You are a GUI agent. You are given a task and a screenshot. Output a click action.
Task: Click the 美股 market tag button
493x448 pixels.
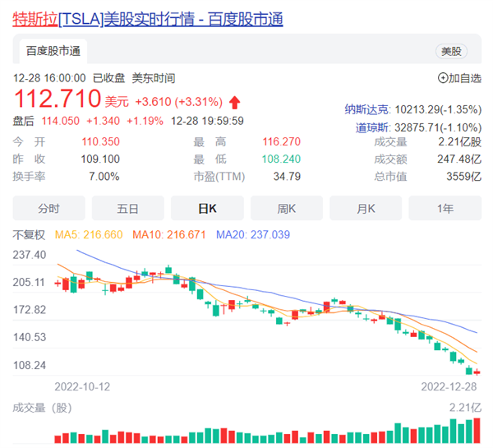click(x=451, y=51)
